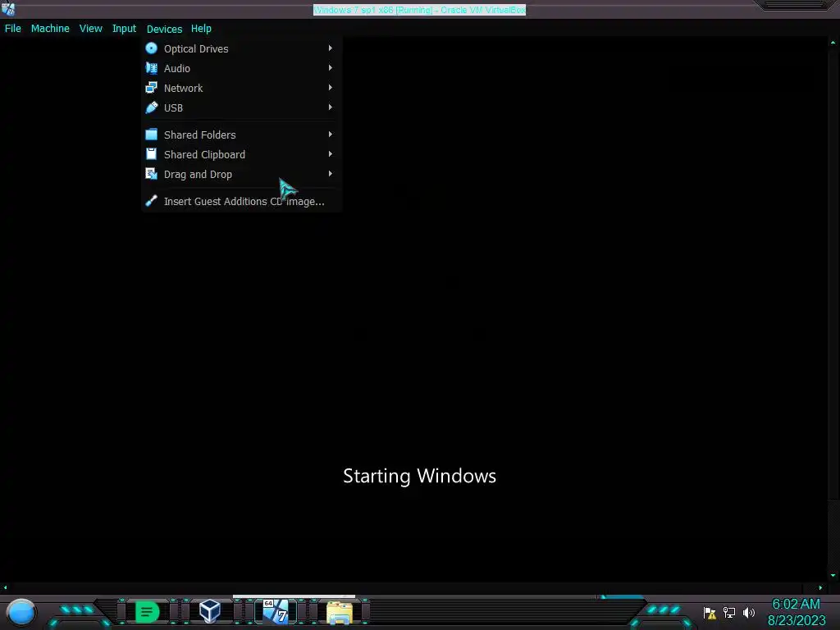Open VirtualBox Manager cube taskbar icon
This screenshot has height=630, width=840.
pos(209,610)
